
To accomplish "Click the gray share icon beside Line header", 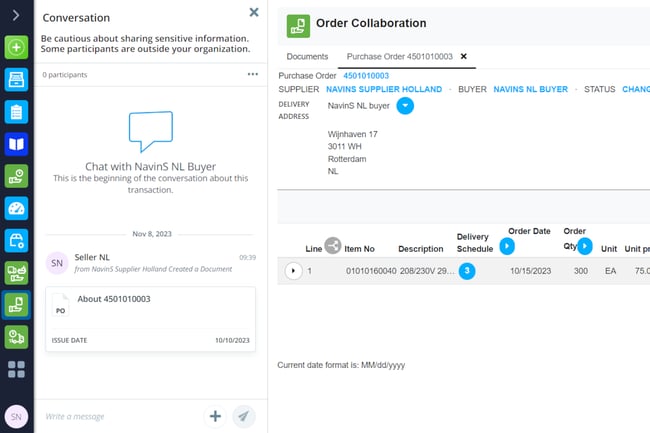I will (333, 244).
